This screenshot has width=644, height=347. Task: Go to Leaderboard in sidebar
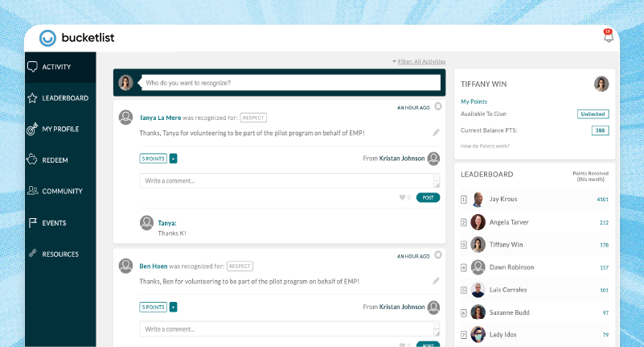pos(60,98)
